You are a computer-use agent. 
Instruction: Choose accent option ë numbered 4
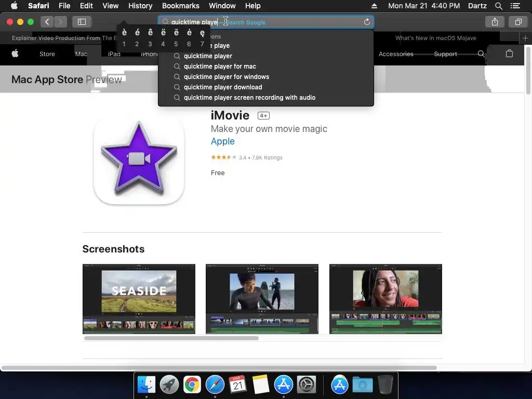(163, 37)
